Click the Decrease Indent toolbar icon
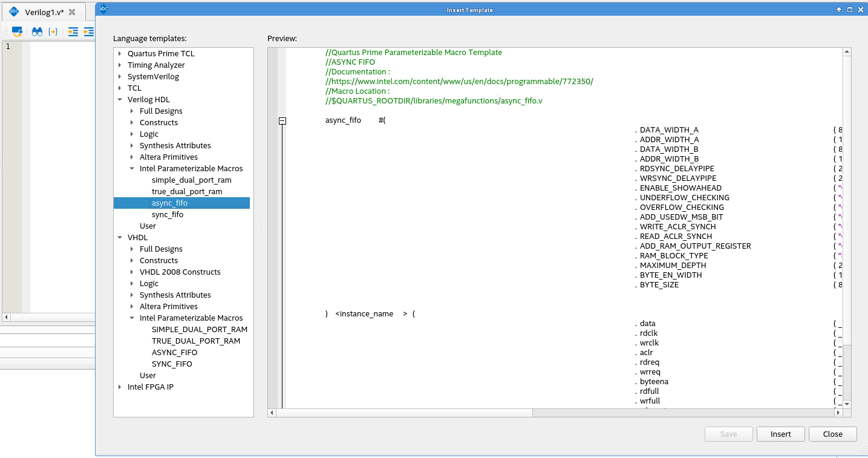The height and width of the screenshot is (458, 868). click(88, 31)
